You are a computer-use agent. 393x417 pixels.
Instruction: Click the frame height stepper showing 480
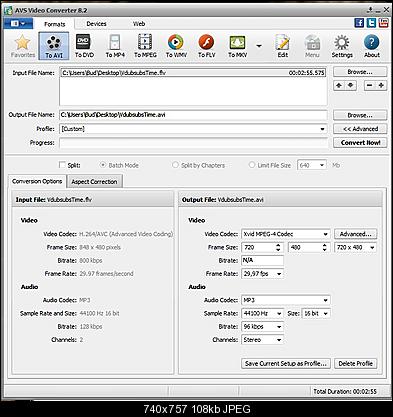click(x=309, y=247)
